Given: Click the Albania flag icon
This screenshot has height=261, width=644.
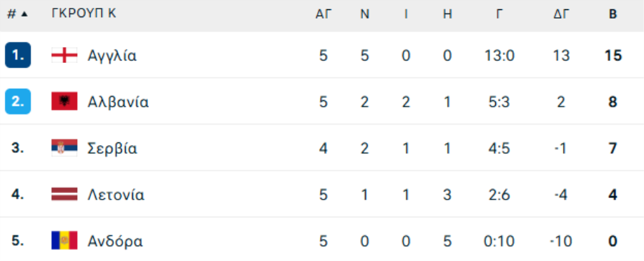Looking at the screenshot, I should pos(64,102).
